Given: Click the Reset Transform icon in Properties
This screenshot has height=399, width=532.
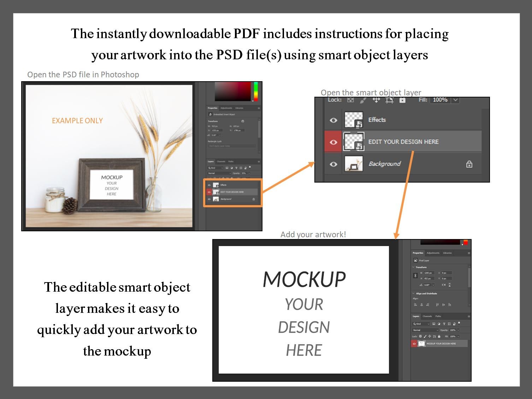Looking at the screenshot, I should tap(243, 121).
